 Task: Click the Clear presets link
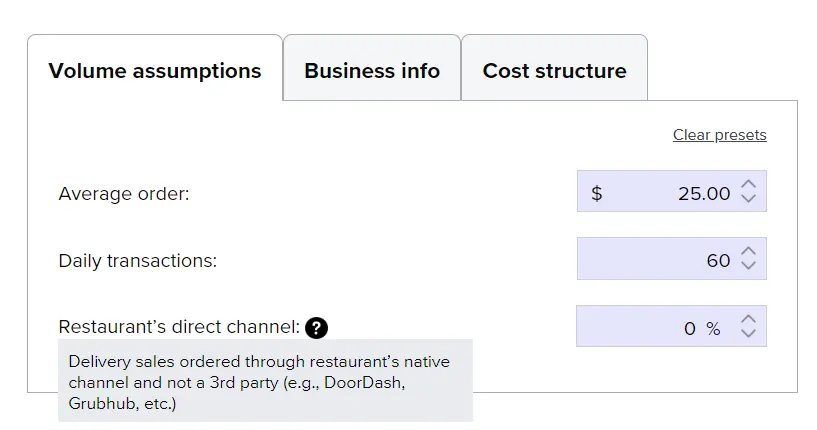719,135
